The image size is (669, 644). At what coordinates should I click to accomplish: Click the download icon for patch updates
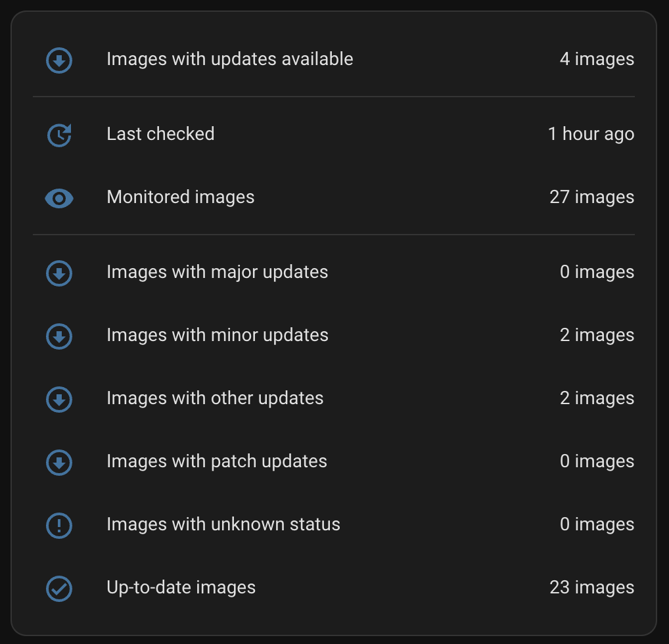coord(59,463)
